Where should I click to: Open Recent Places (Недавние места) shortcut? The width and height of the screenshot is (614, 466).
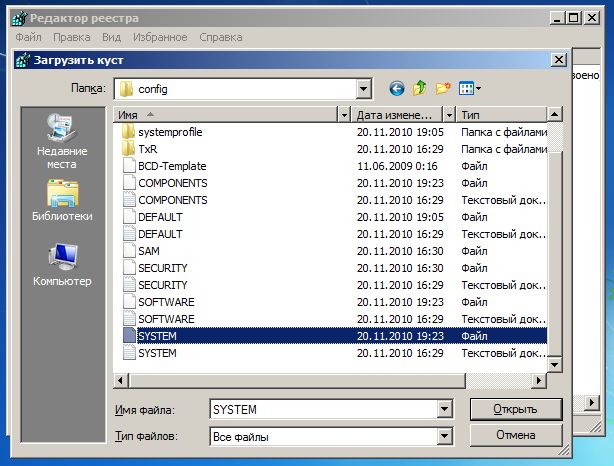[62, 139]
